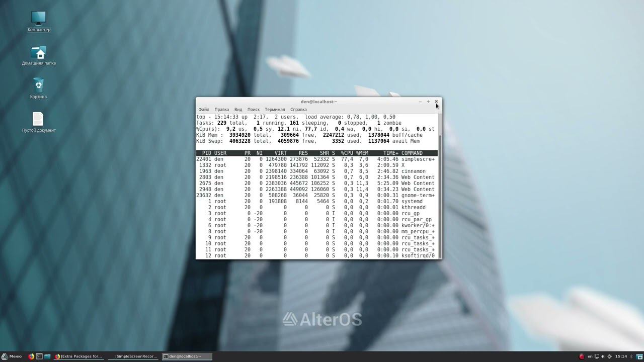Viewport: 644px width, 362px height.
Task: Open the Файл menu in terminal
Action: tap(204, 109)
